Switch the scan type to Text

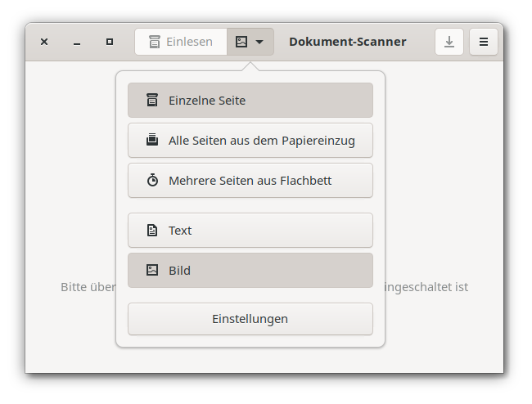pyautogui.click(x=250, y=231)
